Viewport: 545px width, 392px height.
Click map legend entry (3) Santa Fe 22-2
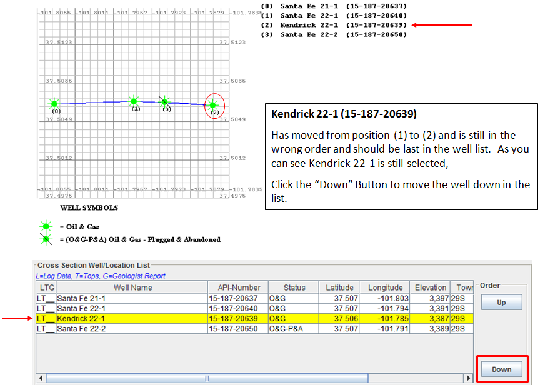tap(334, 34)
